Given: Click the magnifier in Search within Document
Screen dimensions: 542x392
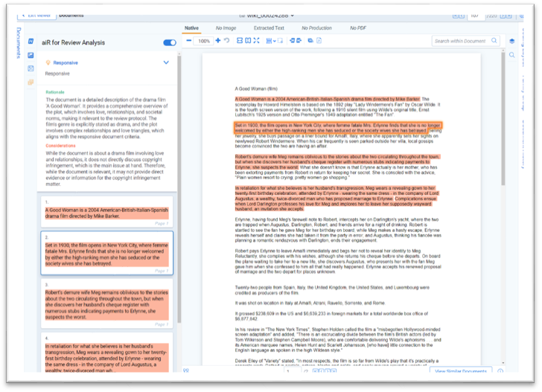Looking at the screenshot, I should click(494, 41).
